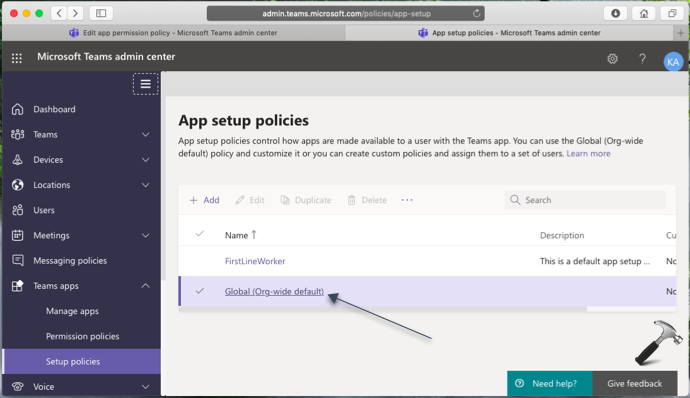
Task: Click the Messaging policies chat icon
Action: (x=18, y=260)
